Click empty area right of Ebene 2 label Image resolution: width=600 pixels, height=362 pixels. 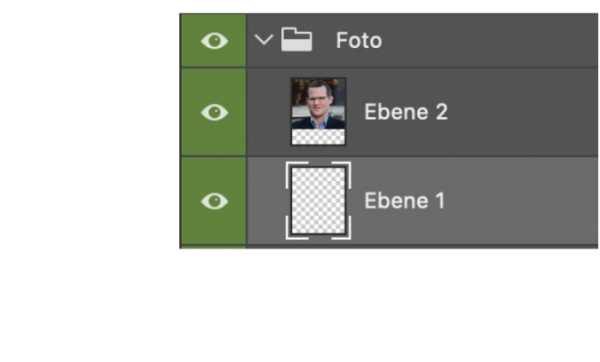[522, 112]
